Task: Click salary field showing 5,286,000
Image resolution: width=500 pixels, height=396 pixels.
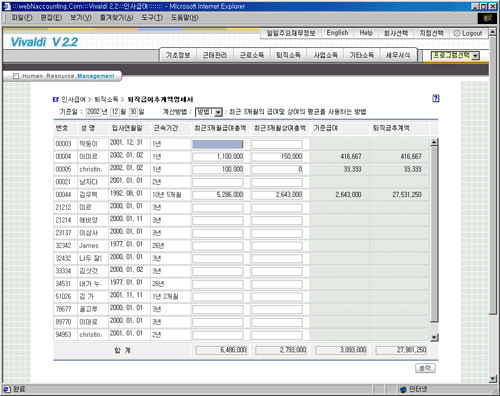Action: (218, 195)
